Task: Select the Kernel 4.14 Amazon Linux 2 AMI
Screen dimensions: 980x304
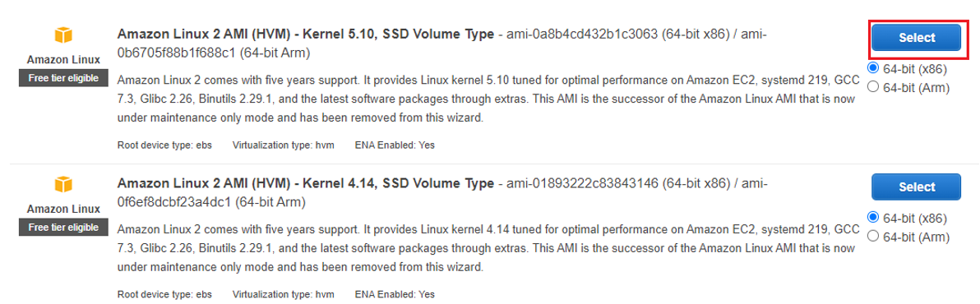Action: 916,187
